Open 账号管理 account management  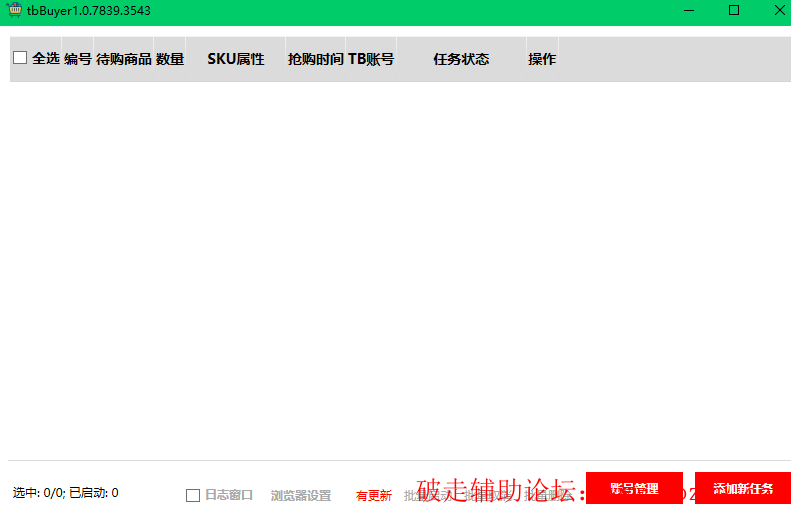pyautogui.click(x=634, y=488)
